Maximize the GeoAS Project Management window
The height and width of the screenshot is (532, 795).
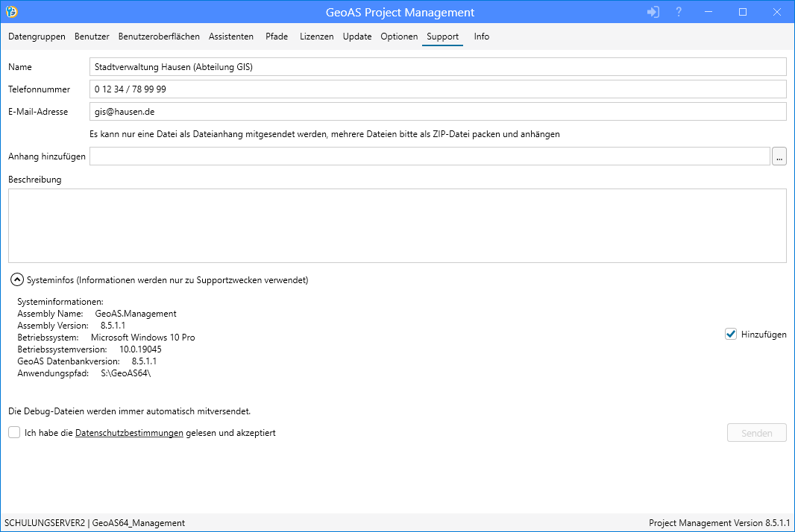[x=743, y=12]
